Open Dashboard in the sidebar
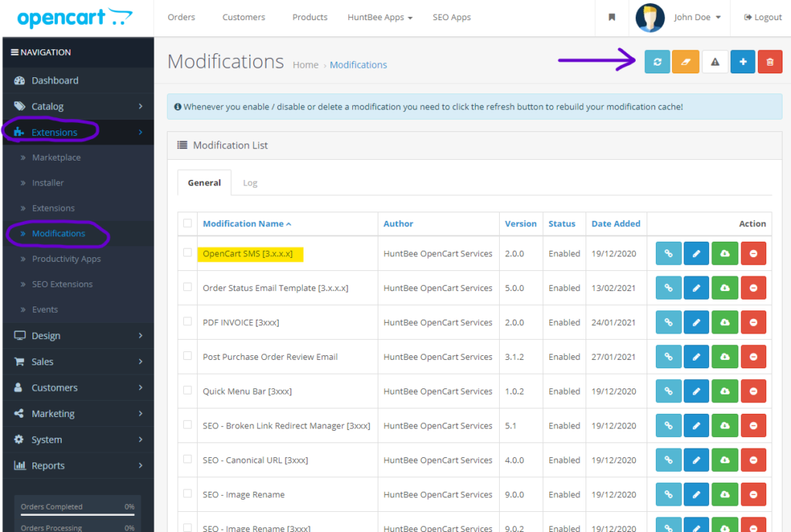The image size is (791, 532). pyautogui.click(x=78, y=80)
